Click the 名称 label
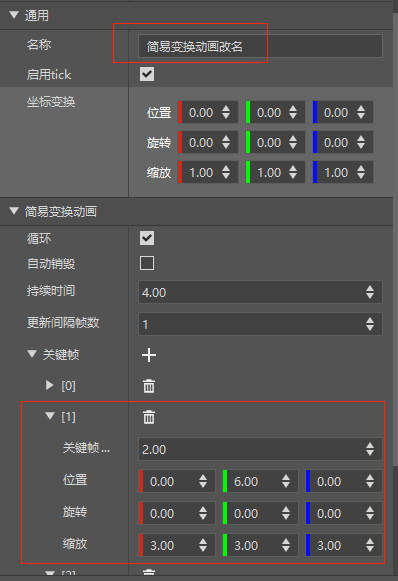Image resolution: width=398 pixels, height=581 pixels. tap(39, 44)
